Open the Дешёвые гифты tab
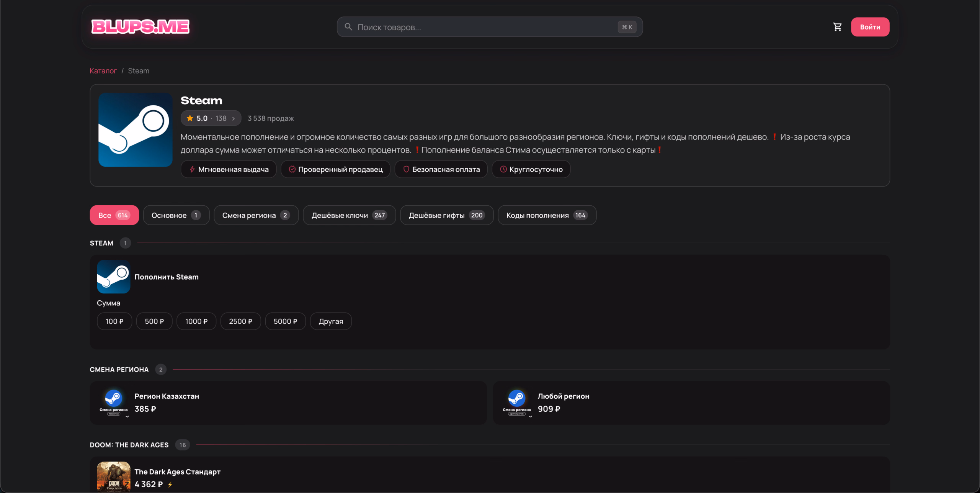The height and width of the screenshot is (493, 980). click(x=447, y=215)
